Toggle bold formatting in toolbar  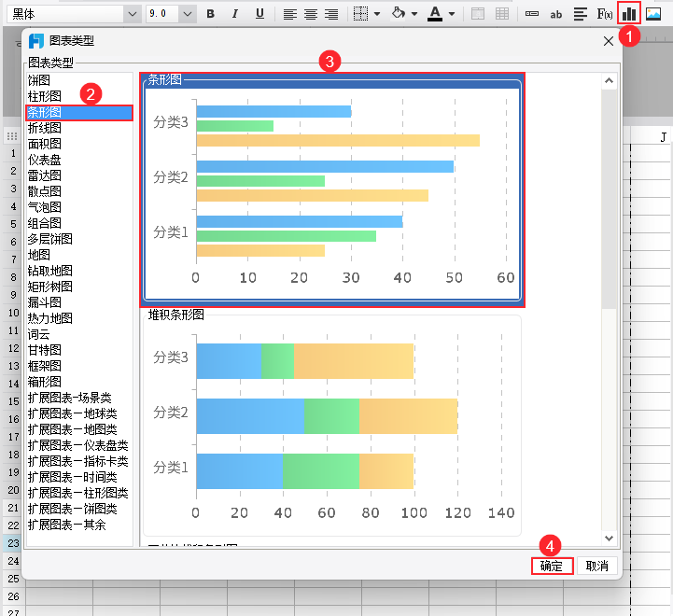point(210,14)
